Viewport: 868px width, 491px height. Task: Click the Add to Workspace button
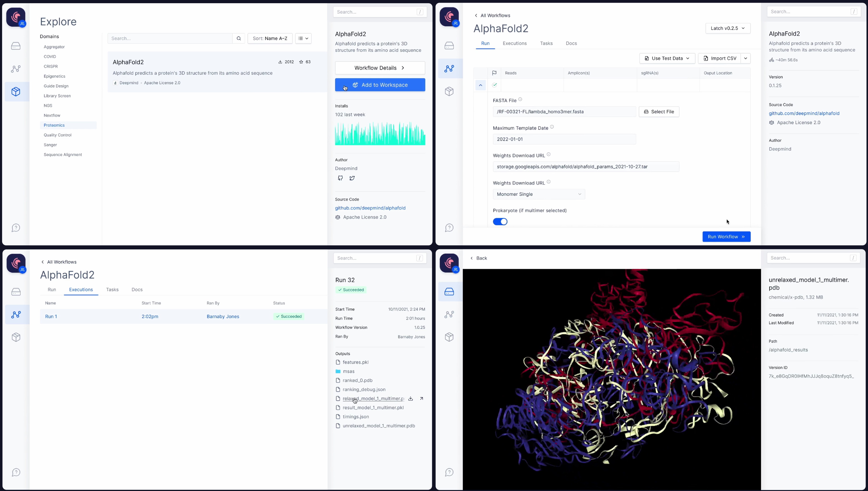(380, 85)
